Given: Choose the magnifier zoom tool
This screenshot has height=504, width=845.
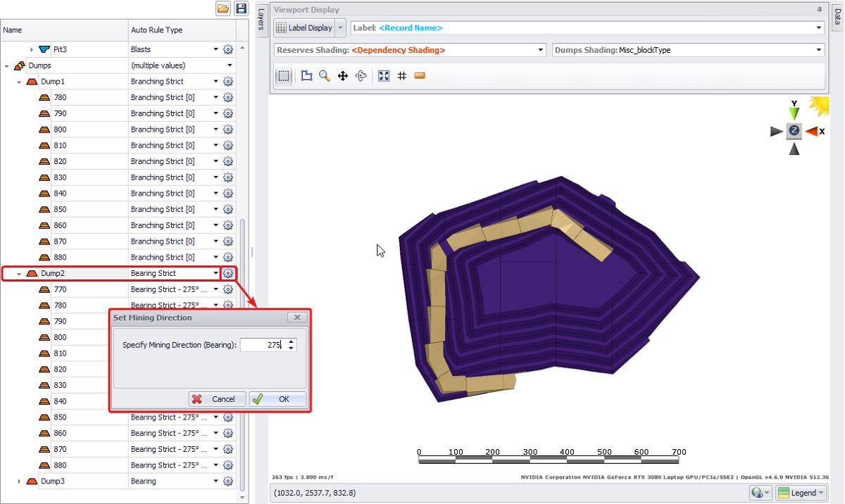Looking at the screenshot, I should click(x=325, y=76).
